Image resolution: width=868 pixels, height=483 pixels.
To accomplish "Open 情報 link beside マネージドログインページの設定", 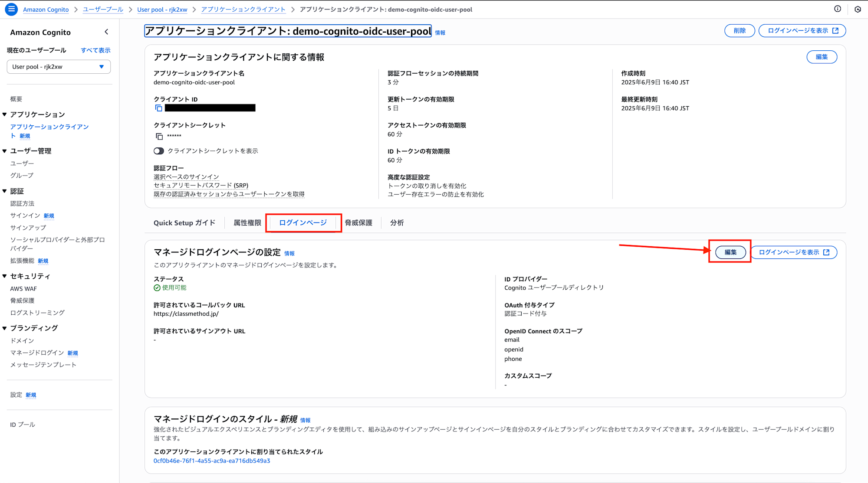I will 289,254.
